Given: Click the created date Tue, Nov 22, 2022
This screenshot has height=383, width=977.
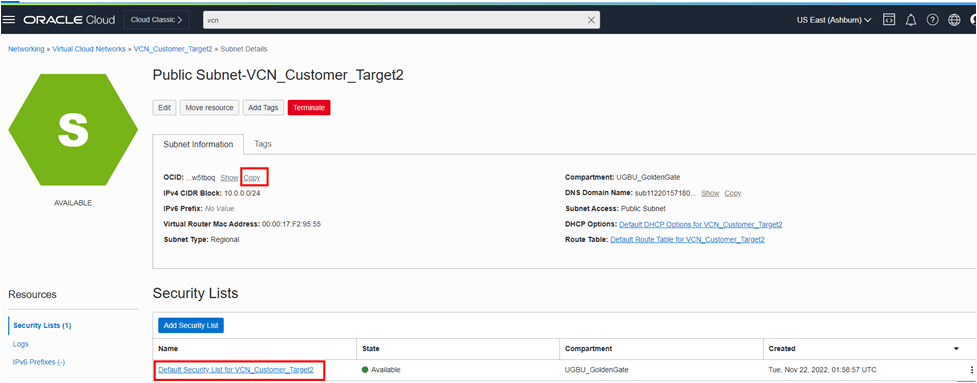Looking at the screenshot, I should coord(822,370).
